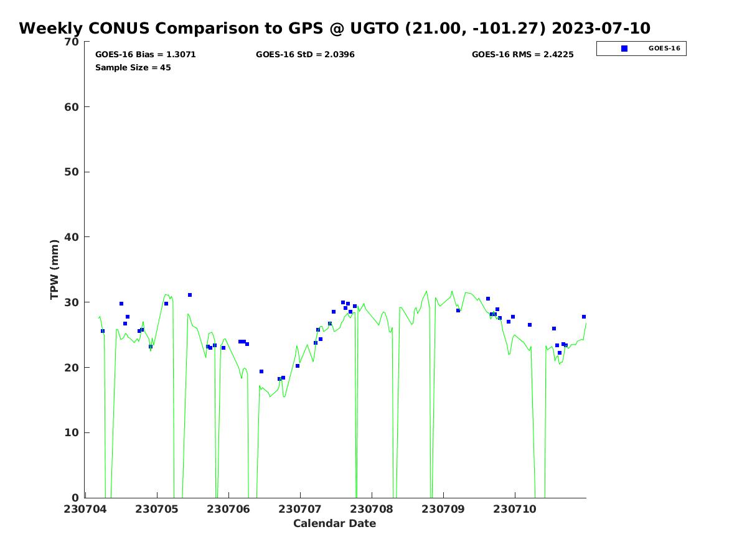747x560 pixels.
Task: Click the GOES-16 StD = 2.0396 annotation
Action: tap(305, 55)
